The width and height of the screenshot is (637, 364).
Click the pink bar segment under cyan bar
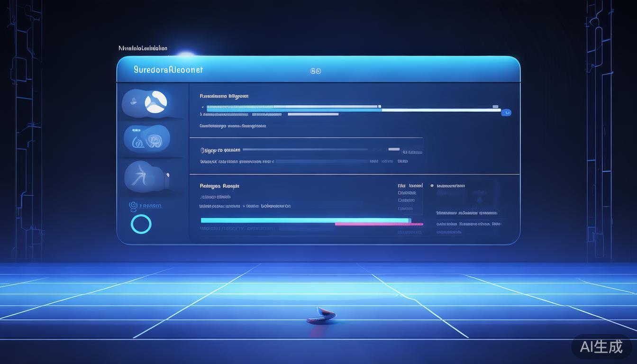coord(379,224)
